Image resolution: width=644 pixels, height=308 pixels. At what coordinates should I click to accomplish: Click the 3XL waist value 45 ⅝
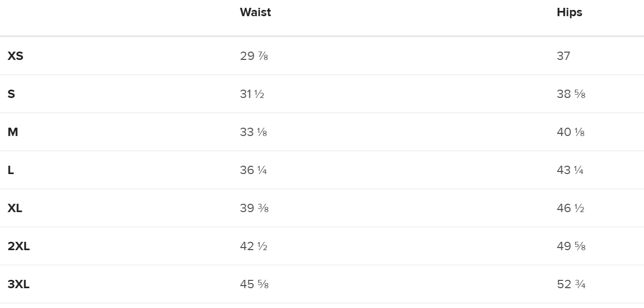pos(254,284)
